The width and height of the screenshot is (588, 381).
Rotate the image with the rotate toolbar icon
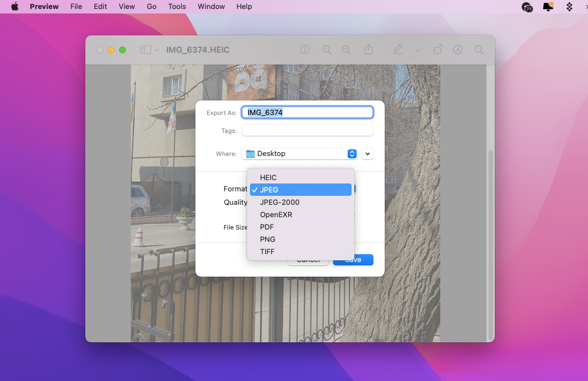coord(438,49)
